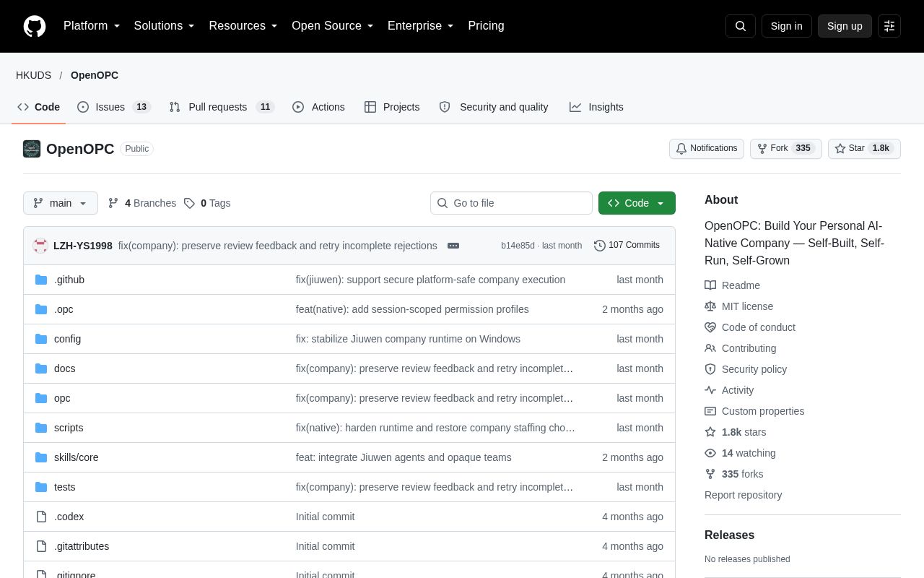Open the Pricing link
Viewport: 924px width, 578px height.
[x=486, y=26]
